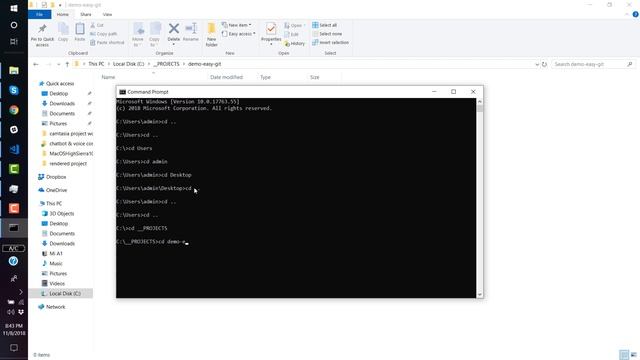Image resolution: width=640 pixels, height=360 pixels.
Task: Open Chrome from the taskbar
Action: tap(13, 110)
